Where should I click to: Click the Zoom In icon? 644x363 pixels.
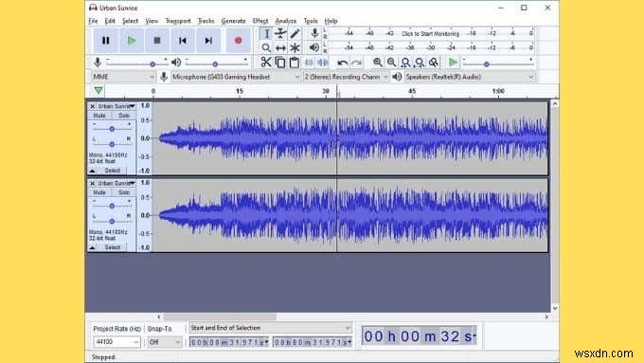pyautogui.click(x=378, y=62)
